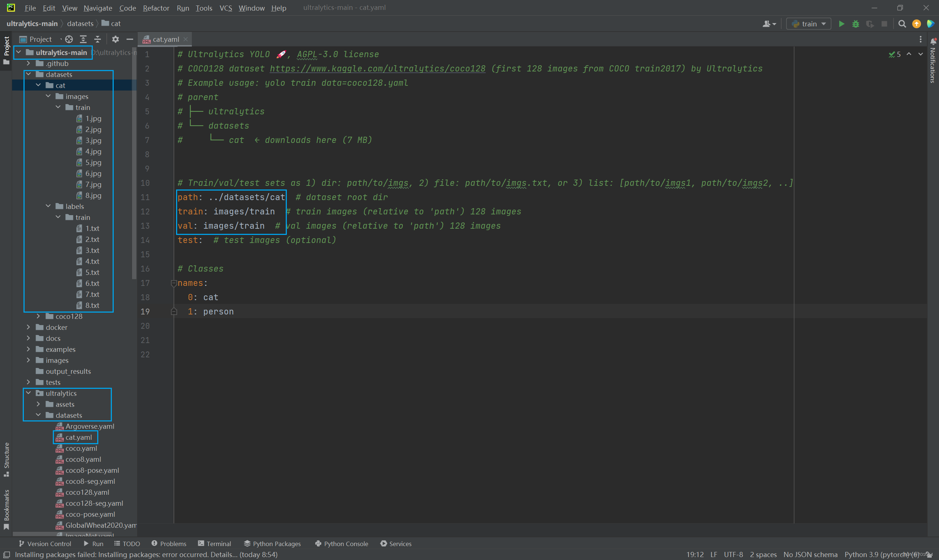
Task: Select coco8-pose.yaml file
Action: (88, 470)
